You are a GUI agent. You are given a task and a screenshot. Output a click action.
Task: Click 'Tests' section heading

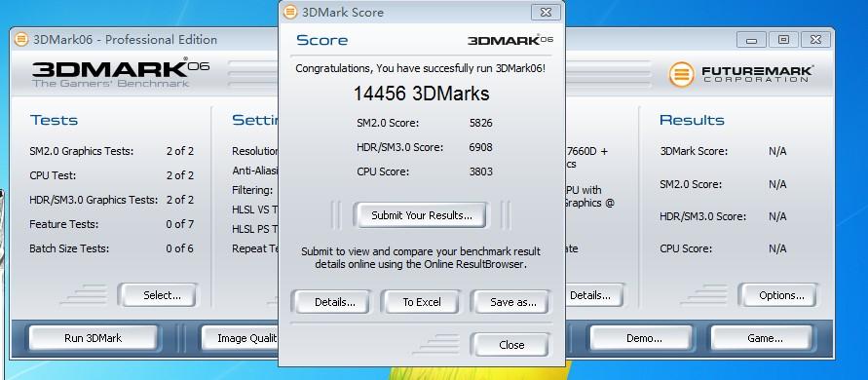click(x=54, y=120)
